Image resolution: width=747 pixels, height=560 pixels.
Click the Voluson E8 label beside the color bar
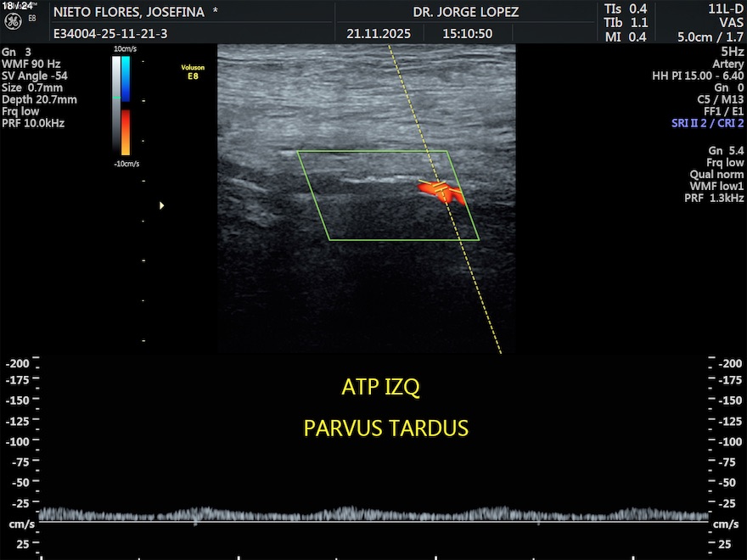click(193, 70)
